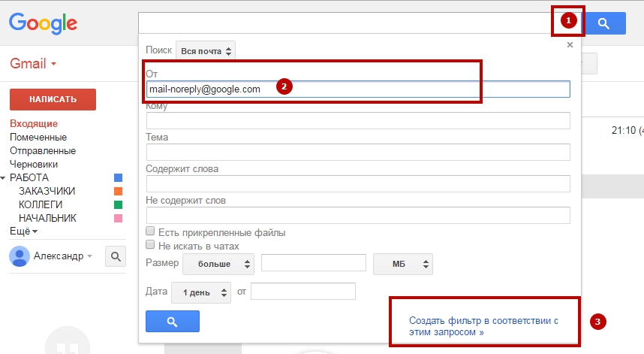
Task: Click the blue search button in the filter form
Action: tap(173, 321)
